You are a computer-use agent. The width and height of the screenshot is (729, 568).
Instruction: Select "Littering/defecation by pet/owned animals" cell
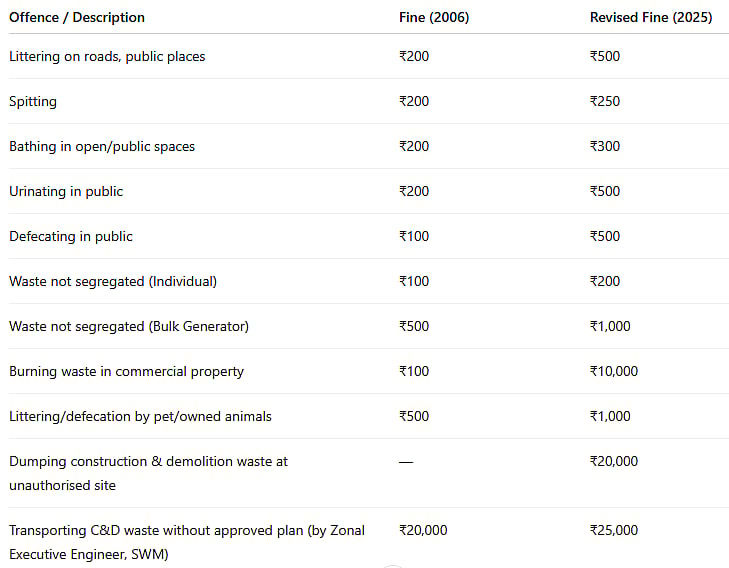tap(140, 416)
